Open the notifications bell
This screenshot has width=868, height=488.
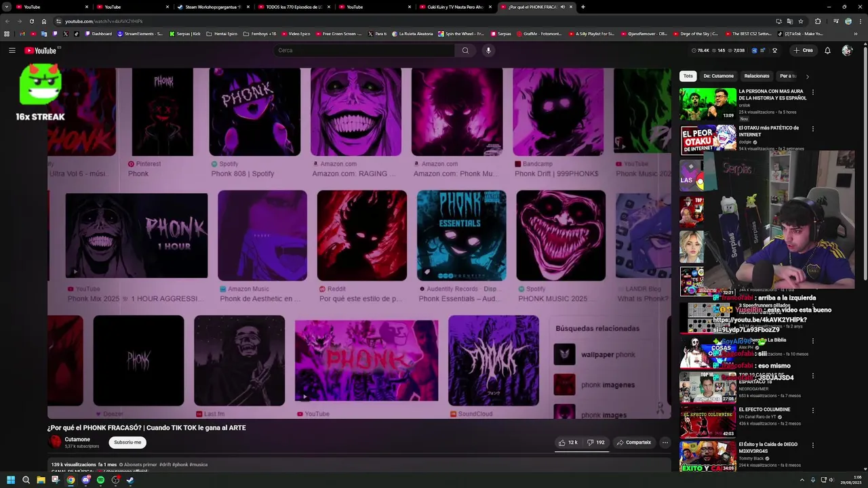point(827,50)
